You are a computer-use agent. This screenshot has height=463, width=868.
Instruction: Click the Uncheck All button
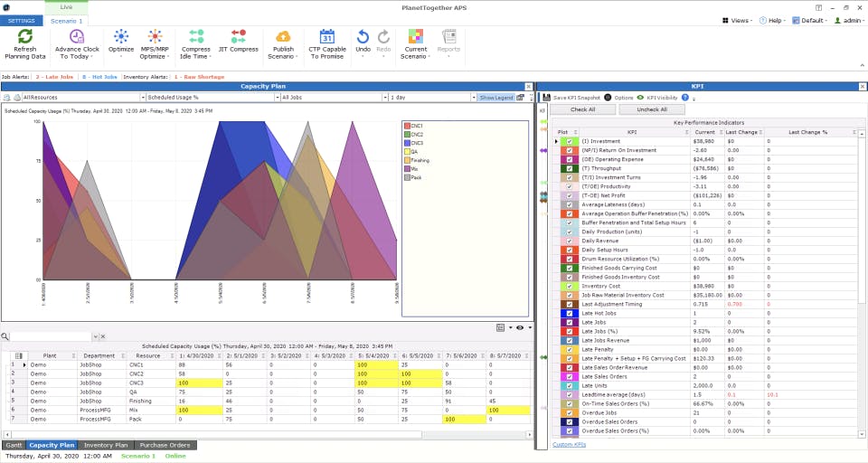coord(652,109)
